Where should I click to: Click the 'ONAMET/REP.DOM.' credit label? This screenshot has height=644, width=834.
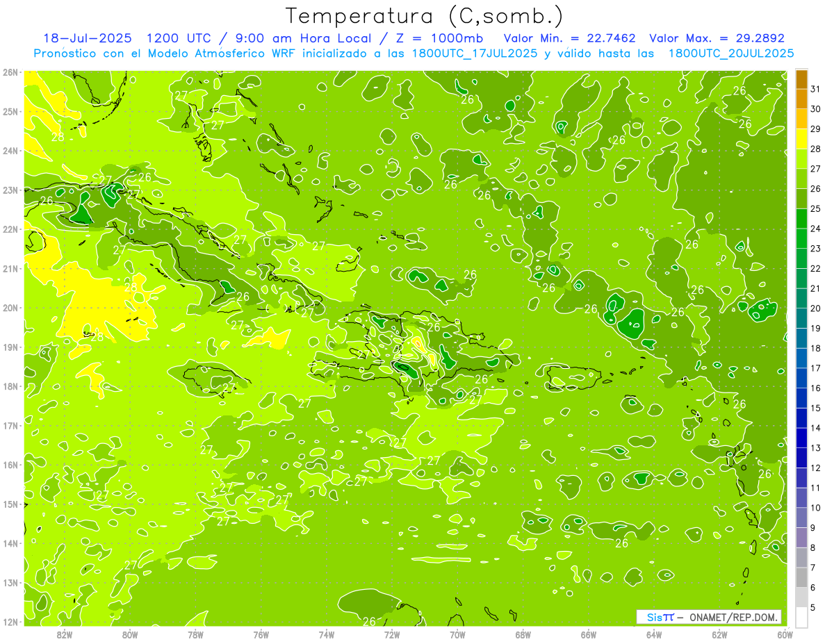pyautogui.click(x=735, y=617)
